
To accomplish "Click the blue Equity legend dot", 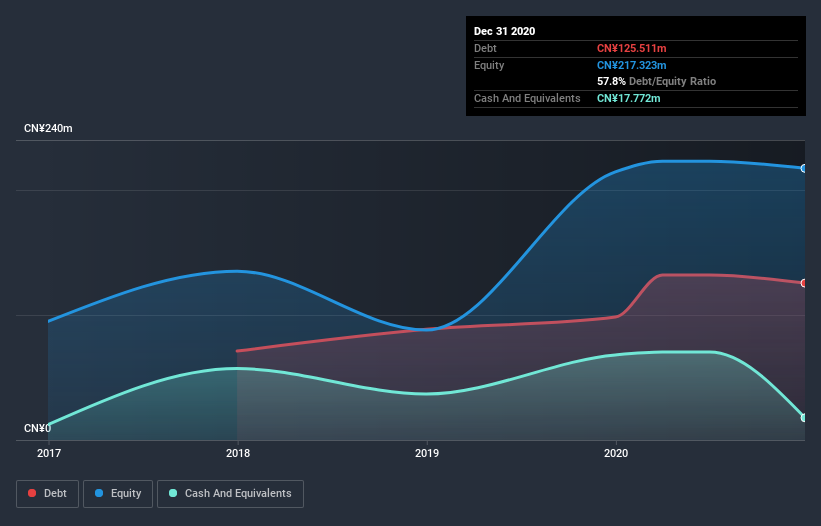I will (99, 493).
